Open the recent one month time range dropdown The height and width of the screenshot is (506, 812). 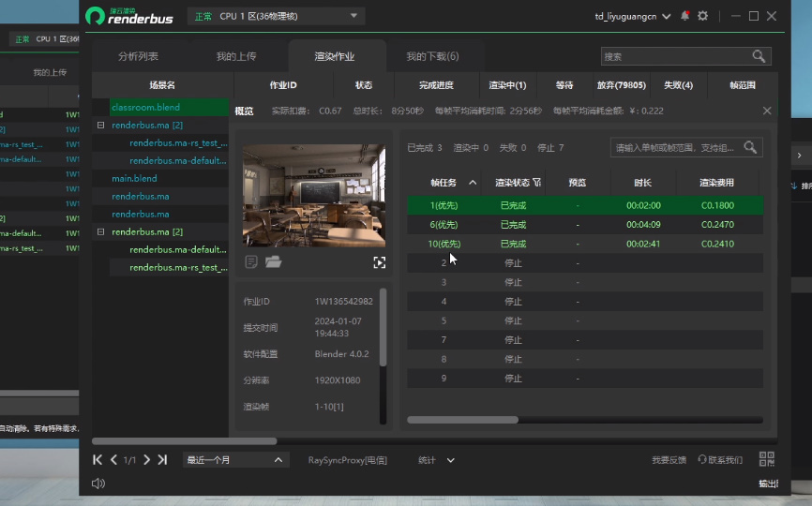(235, 460)
